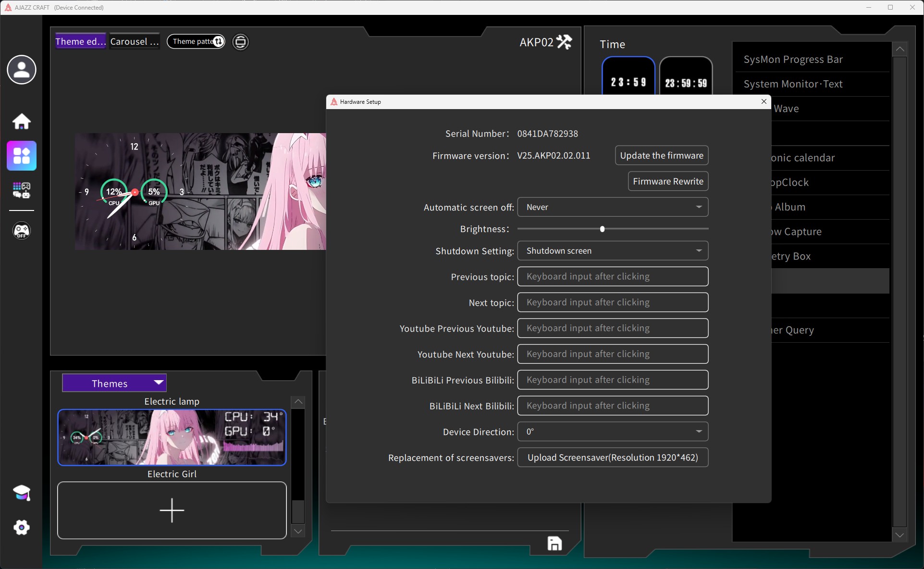Click the AKP02 hardware tools icon

(x=564, y=42)
